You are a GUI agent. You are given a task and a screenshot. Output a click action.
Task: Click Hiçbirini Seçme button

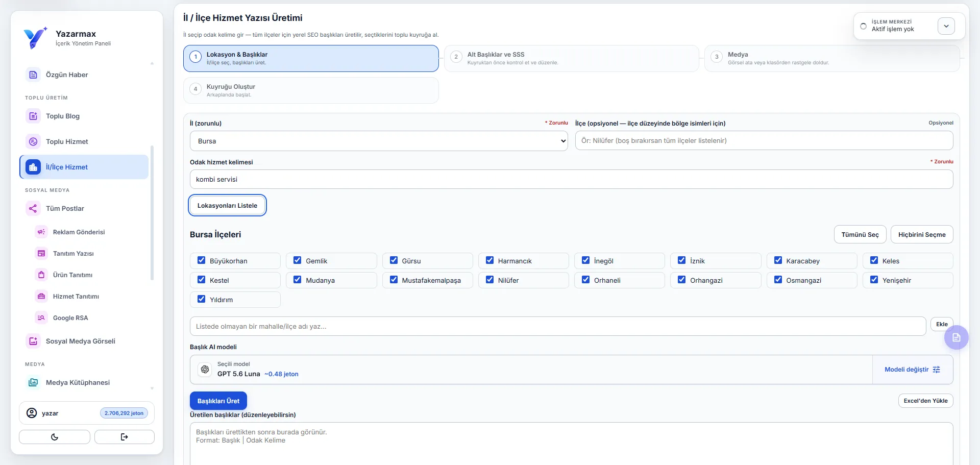tap(922, 235)
